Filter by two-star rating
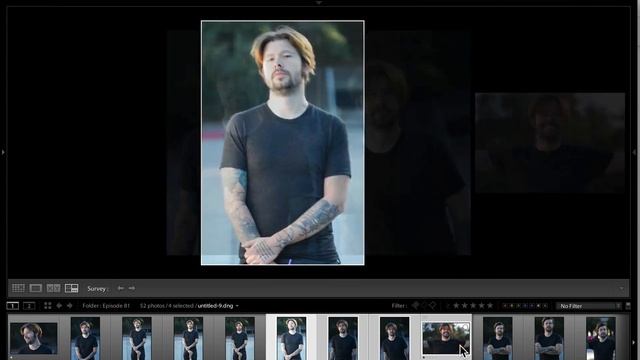This screenshot has height=360, width=640. 464,306
